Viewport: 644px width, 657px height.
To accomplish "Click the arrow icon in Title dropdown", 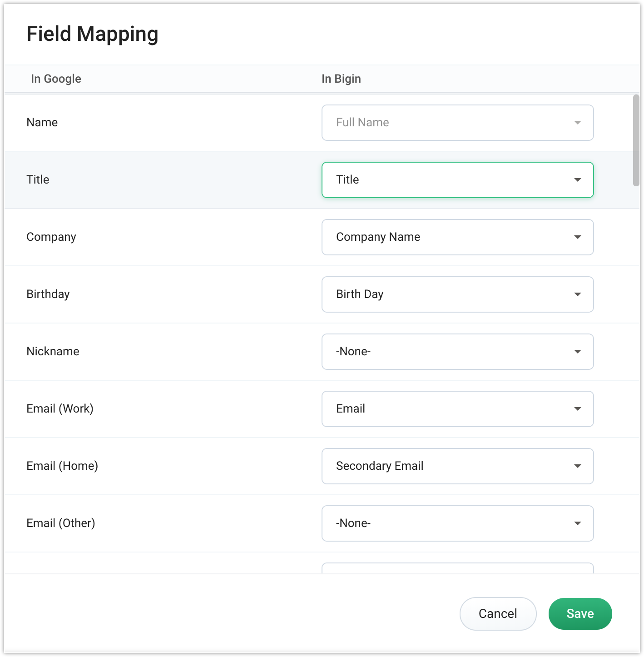I will (x=578, y=180).
